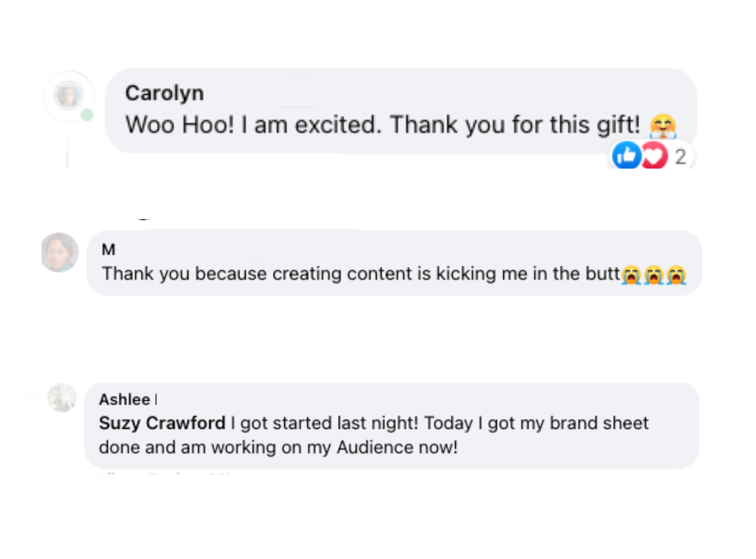The image size is (756, 559).
Task: Click the first crying emoji after 'butt'
Action: point(631,275)
